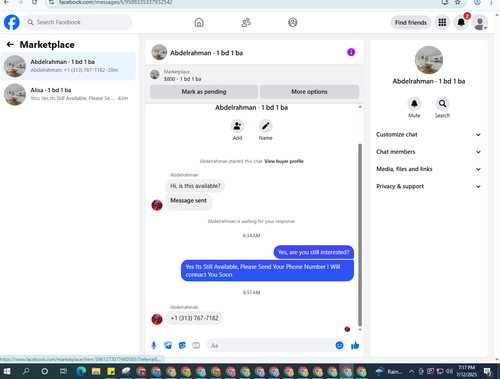Open the account profile menu icon
Viewport: 500px width, 379px height.
480,23
